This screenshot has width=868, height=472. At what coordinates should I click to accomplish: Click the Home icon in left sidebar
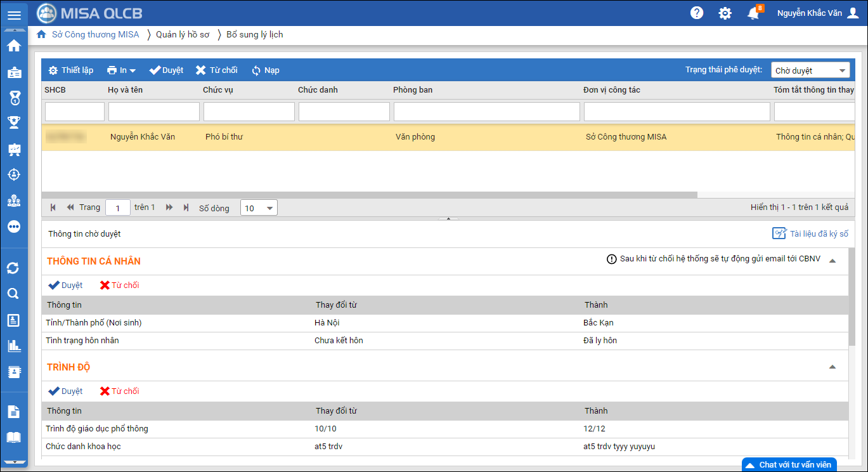coord(14,46)
